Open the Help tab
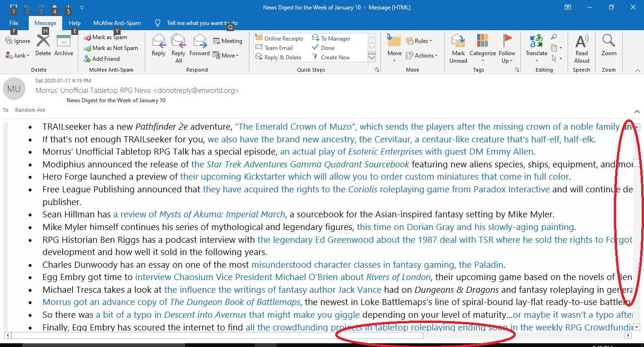 tap(74, 23)
